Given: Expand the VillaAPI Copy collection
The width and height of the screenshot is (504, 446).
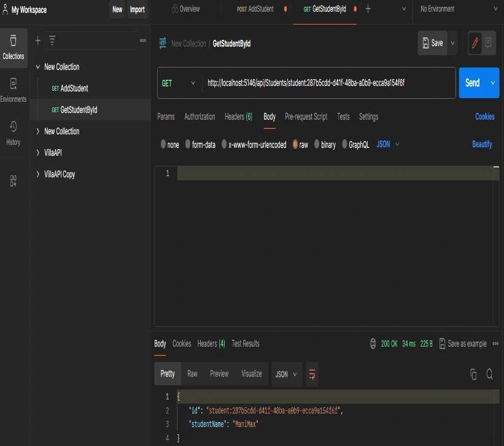Looking at the screenshot, I should point(38,174).
